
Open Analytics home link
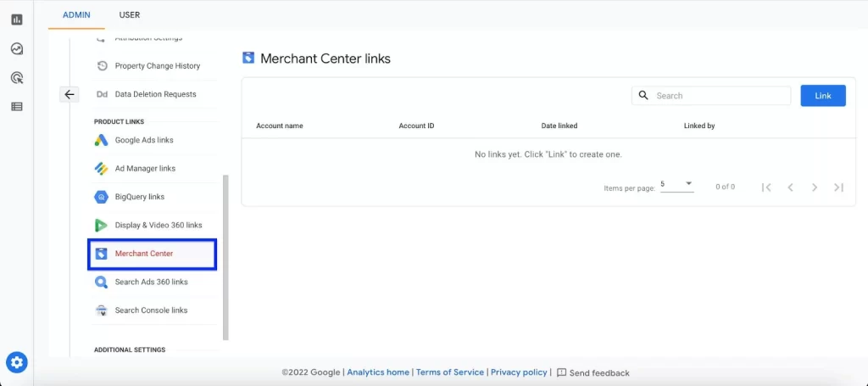(378, 372)
